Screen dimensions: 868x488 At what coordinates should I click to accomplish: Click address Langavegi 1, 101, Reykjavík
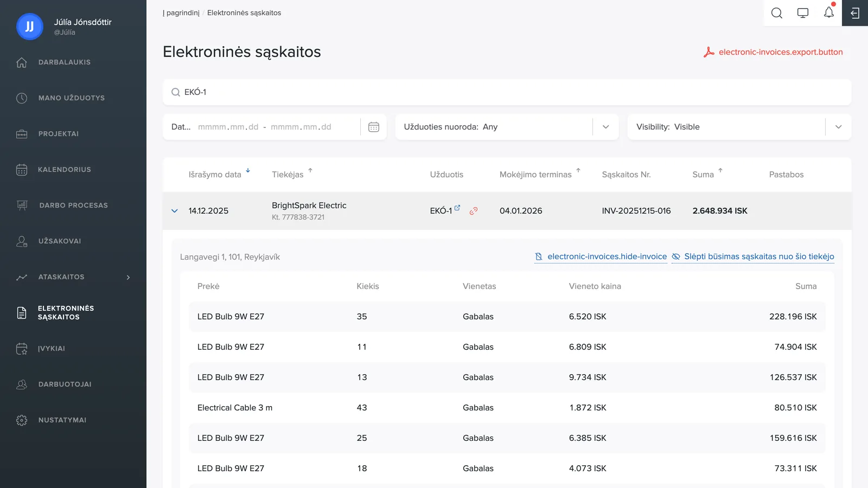pyautogui.click(x=230, y=257)
